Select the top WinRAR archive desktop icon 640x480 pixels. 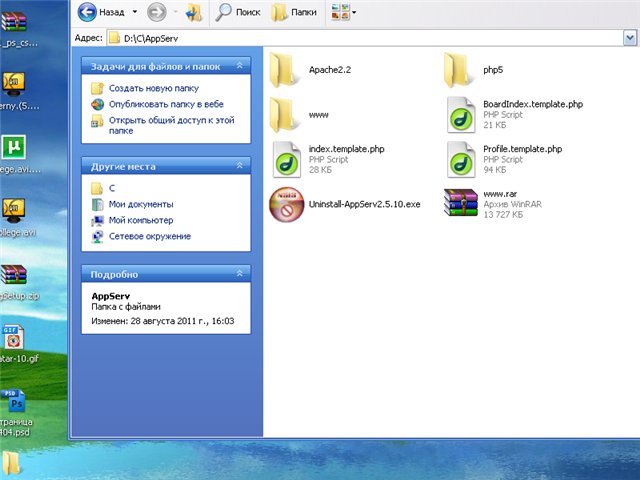[x=14, y=21]
